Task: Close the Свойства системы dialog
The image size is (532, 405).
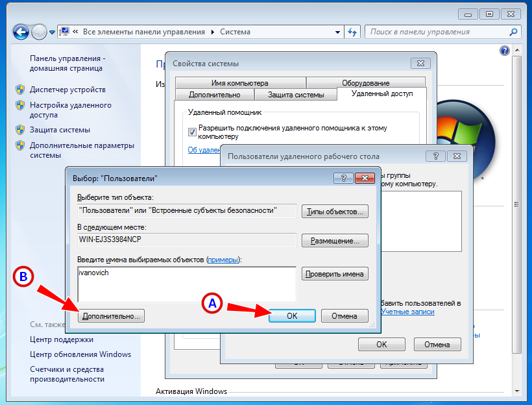Action: [420, 64]
